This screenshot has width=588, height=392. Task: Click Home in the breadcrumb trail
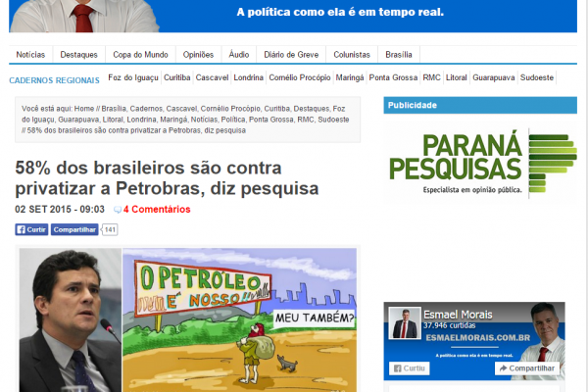click(x=84, y=109)
